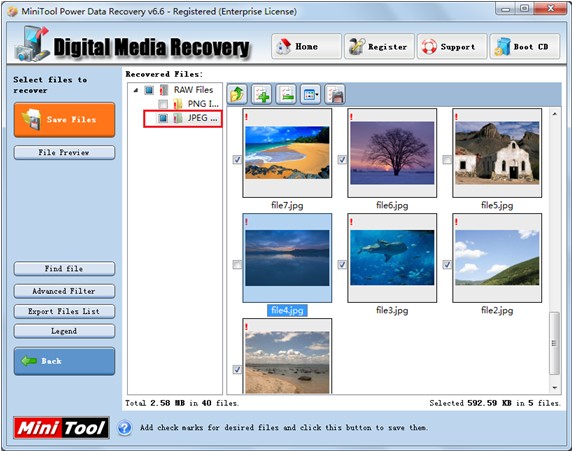Check the file5.jpg checkbox
Screen dimensions: 572x451
pyautogui.click(x=447, y=159)
